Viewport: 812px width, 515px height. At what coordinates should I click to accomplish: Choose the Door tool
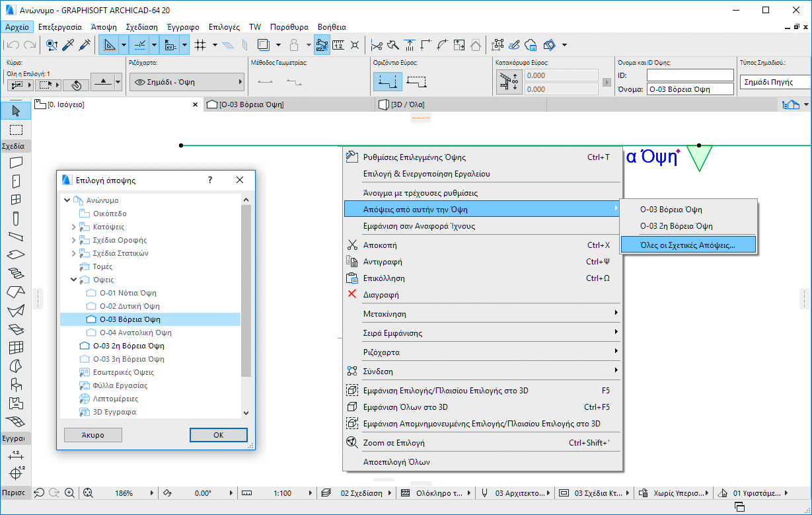click(x=16, y=180)
